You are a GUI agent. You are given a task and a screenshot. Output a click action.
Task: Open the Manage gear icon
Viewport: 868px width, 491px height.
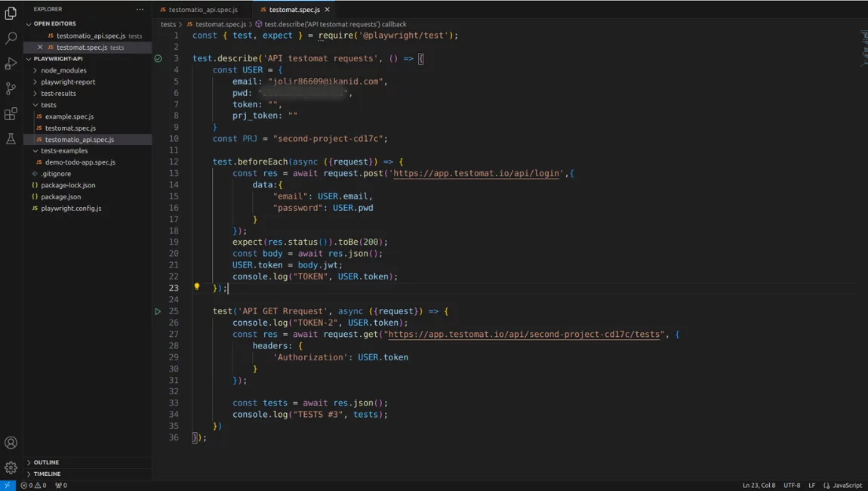click(11, 468)
